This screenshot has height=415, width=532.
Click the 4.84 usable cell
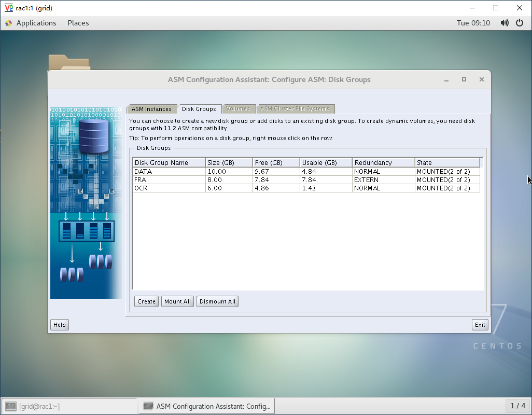click(326, 172)
